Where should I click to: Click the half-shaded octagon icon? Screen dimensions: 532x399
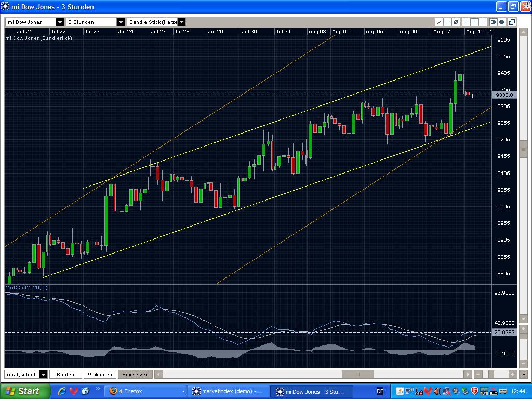click(494, 22)
